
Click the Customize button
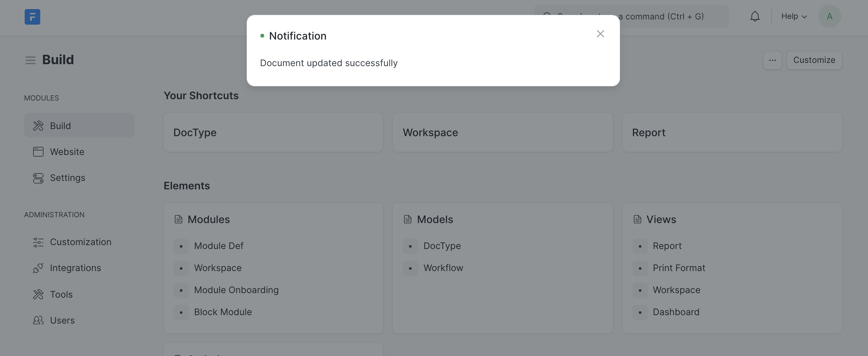(x=814, y=60)
